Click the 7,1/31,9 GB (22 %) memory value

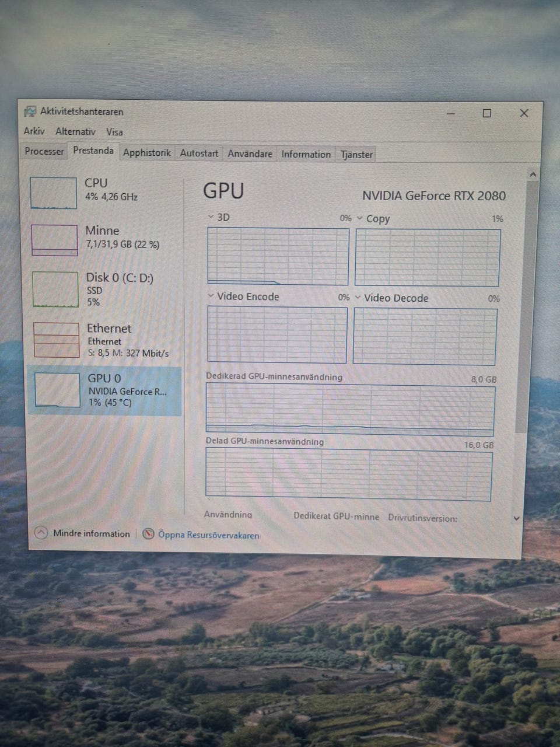coord(123,245)
